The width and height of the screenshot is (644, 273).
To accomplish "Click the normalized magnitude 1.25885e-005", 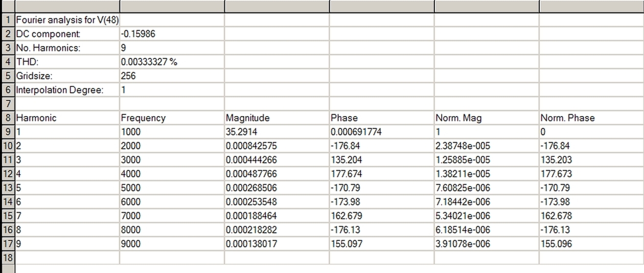I will click(x=487, y=160).
